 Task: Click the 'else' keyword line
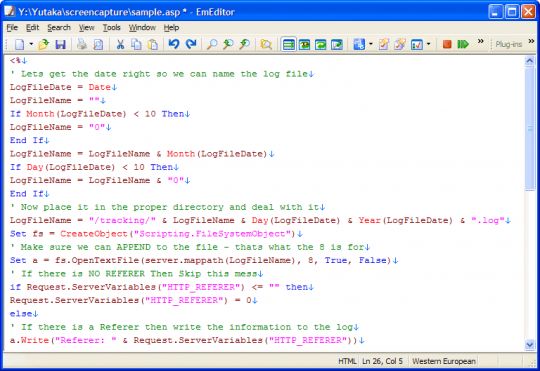(24, 314)
